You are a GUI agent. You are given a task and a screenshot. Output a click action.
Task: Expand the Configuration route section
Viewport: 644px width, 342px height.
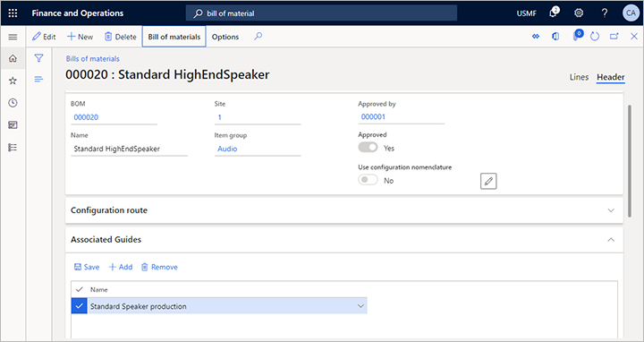click(x=611, y=210)
